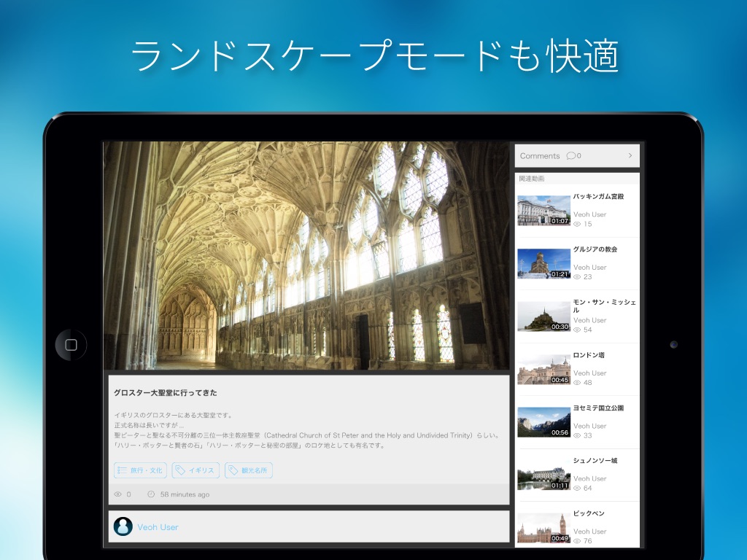Viewport: 747px width, 560px height.
Task: Open the ロンドン塔 related video title
Action: point(589,355)
